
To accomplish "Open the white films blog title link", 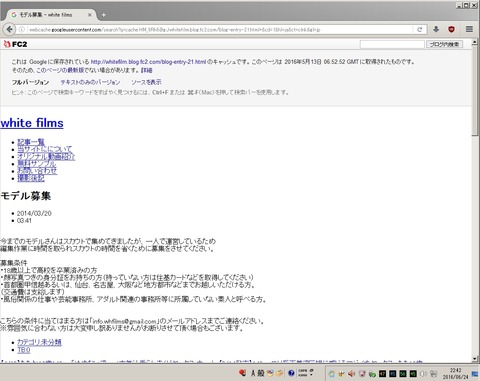I will pyautogui.click(x=32, y=123).
